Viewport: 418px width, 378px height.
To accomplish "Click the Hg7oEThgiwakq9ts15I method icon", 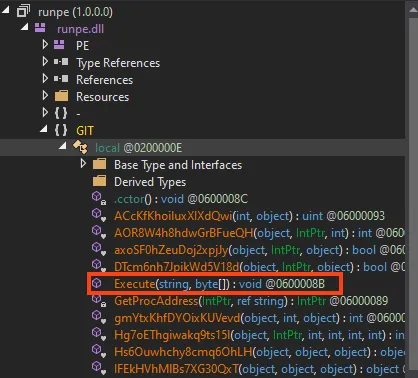I will [99, 334].
